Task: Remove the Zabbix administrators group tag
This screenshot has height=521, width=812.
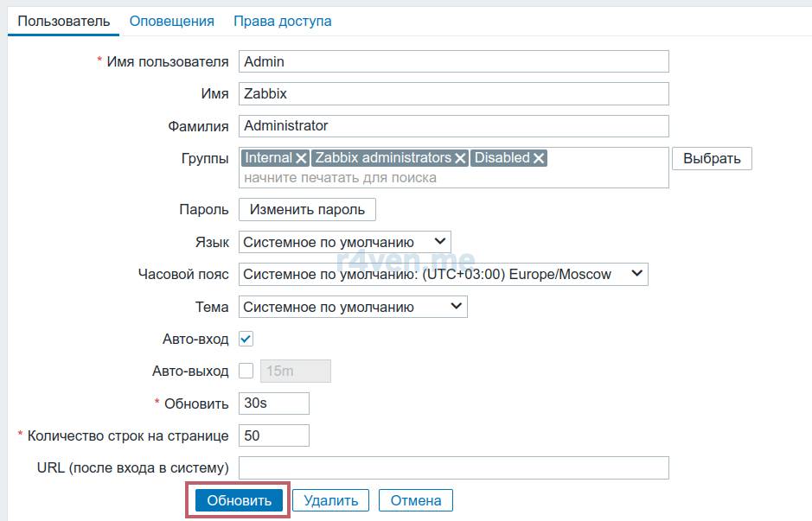Action: click(460, 158)
